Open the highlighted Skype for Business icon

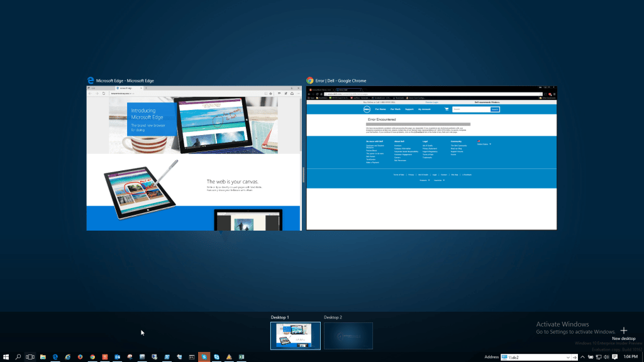[204, 357]
